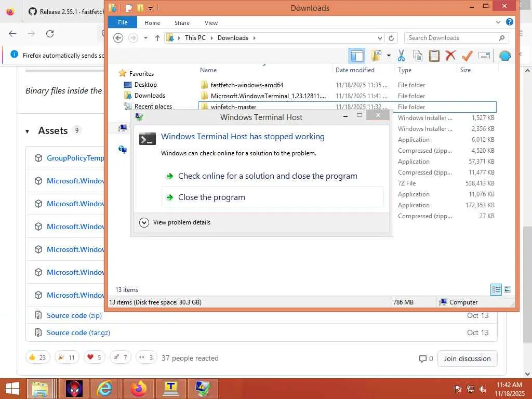This screenshot has height=399, width=532.
Task: Expand breadcrumb arrow after This PC
Action: [212, 38]
